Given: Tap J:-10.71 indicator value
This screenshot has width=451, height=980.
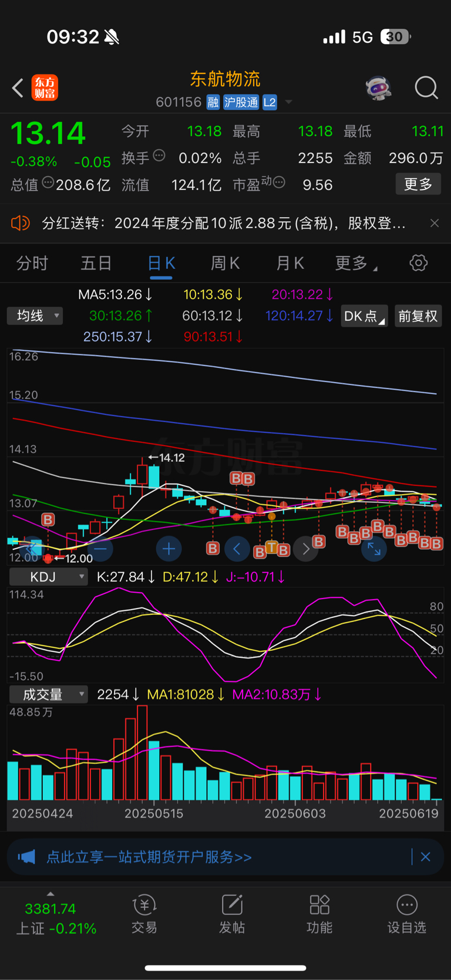Looking at the screenshot, I should (255, 577).
